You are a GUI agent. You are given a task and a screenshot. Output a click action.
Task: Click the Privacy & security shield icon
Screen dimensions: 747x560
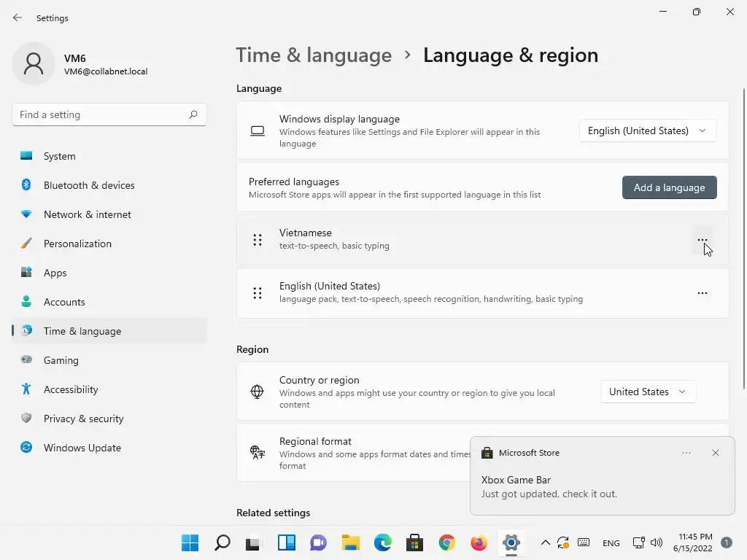26,418
